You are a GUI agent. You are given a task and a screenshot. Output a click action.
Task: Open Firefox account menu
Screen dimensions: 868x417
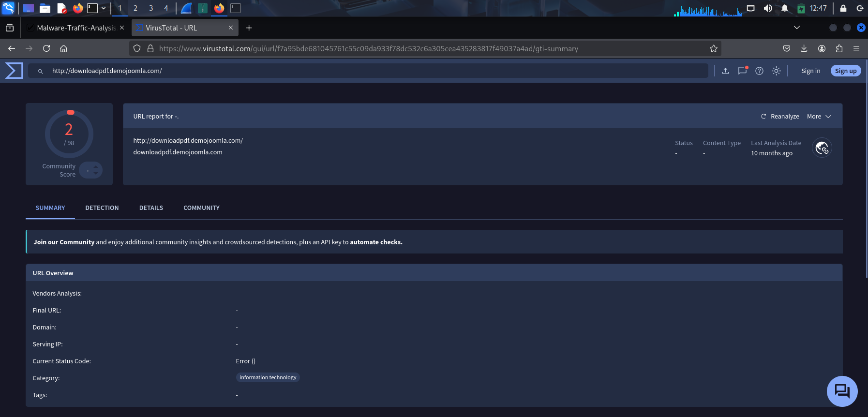(x=822, y=48)
